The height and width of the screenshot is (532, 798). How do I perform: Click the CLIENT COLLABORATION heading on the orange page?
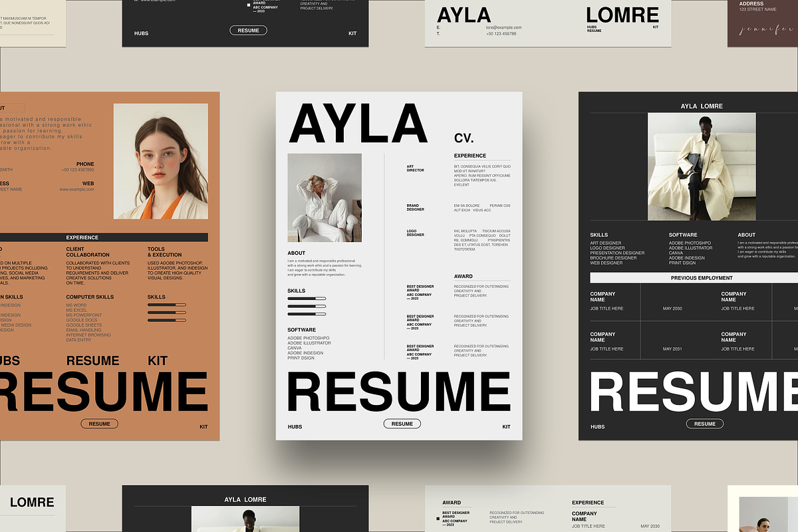click(88, 252)
